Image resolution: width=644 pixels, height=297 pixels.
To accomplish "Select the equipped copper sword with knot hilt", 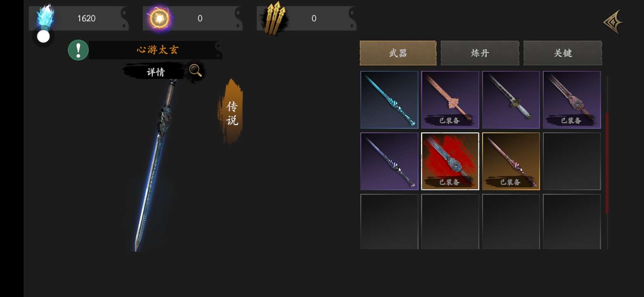I will [450, 100].
